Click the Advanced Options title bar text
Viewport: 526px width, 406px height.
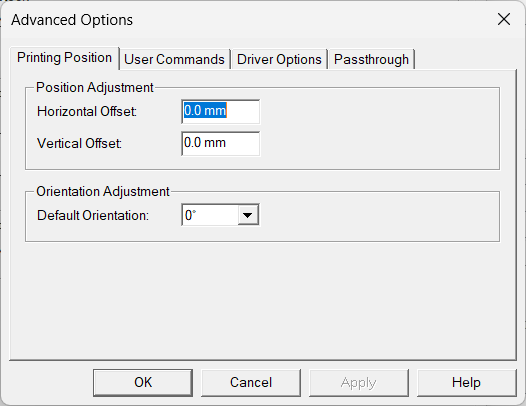tap(72, 20)
